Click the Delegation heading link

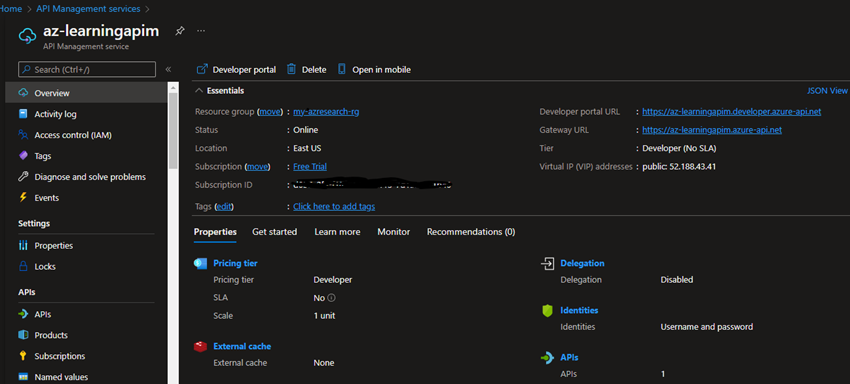pyautogui.click(x=582, y=263)
